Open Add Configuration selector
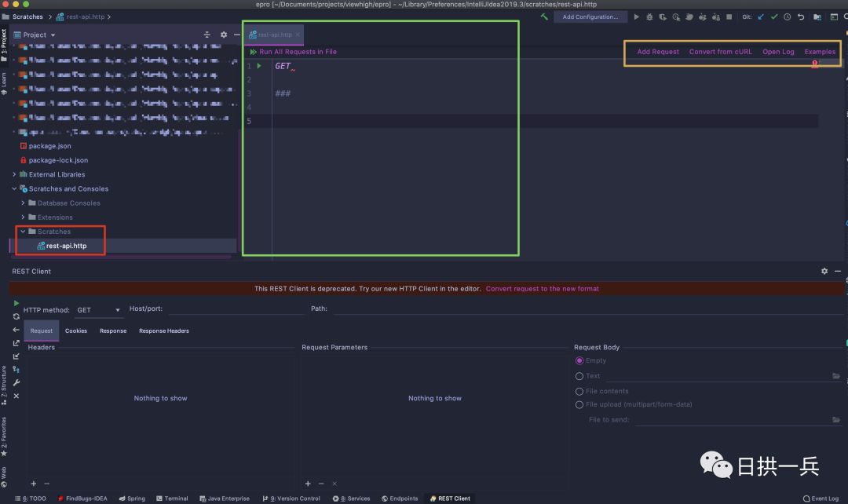The height and width of the screenshot is (504, 848). tap(590, 16)
